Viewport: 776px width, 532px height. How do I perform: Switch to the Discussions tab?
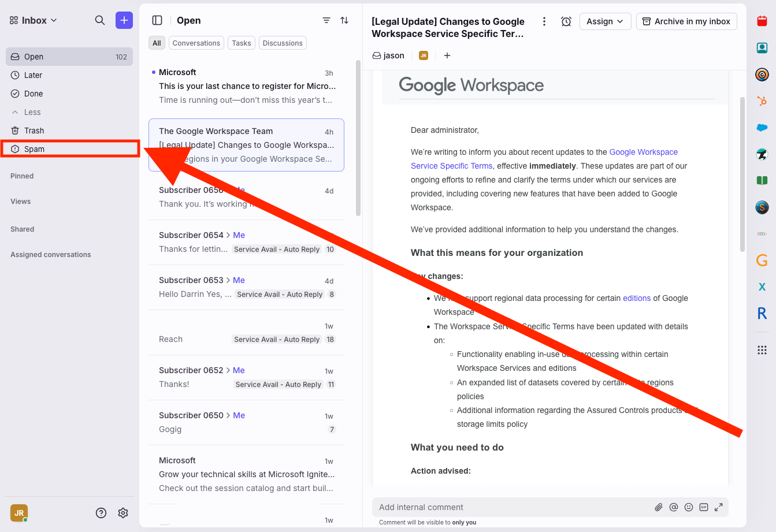tap(283, 43)
